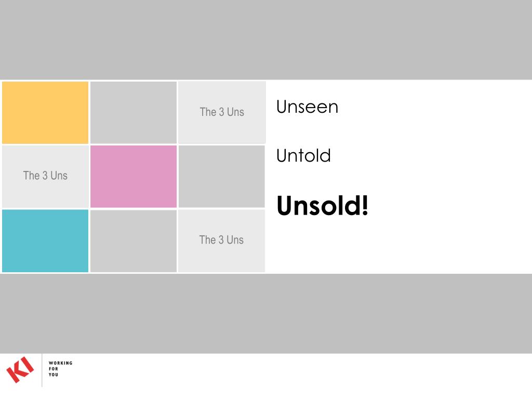Select the teal square tile
Viewport: 532px width, 399px height.
[x=45, y=241]
